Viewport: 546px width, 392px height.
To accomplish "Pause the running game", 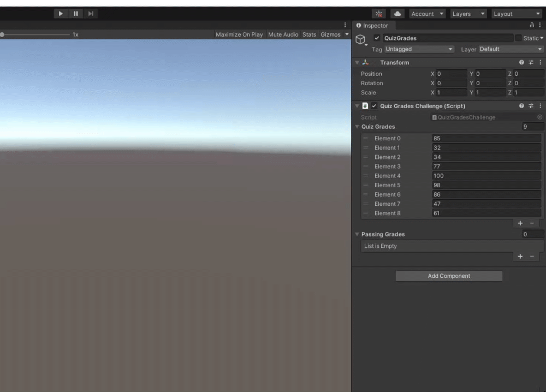I will (75, 14).
